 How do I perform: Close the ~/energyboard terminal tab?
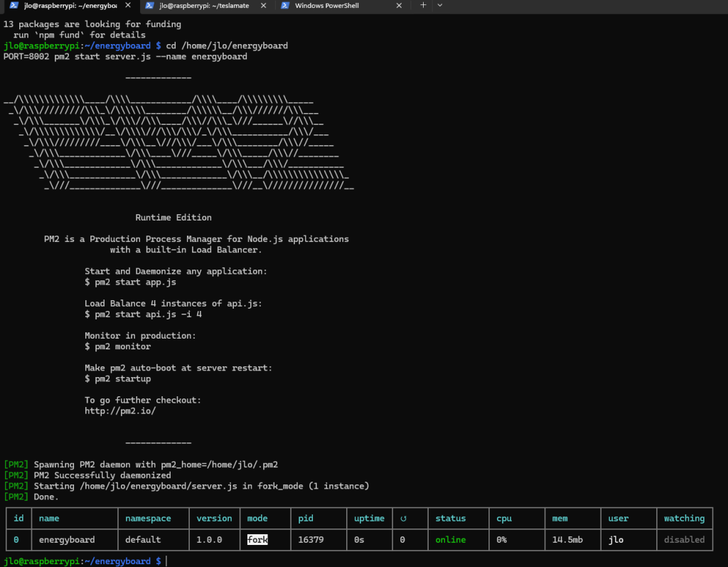coord(128,5)
